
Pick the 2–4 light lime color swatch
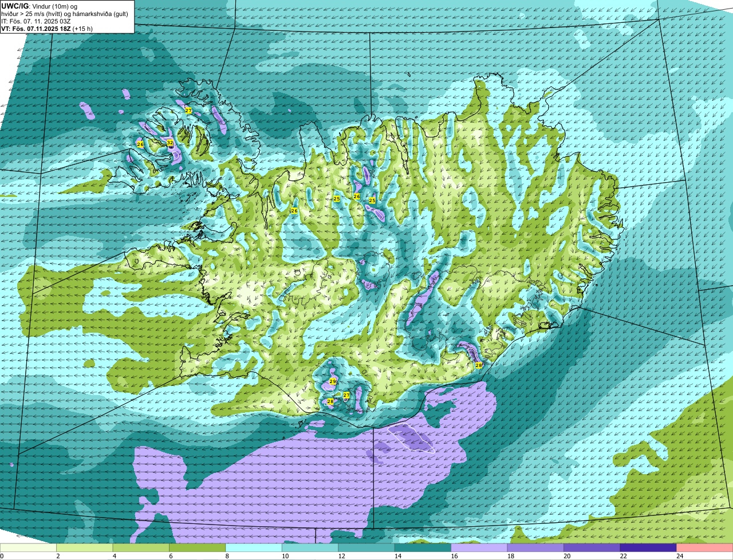tap(86, 548)
